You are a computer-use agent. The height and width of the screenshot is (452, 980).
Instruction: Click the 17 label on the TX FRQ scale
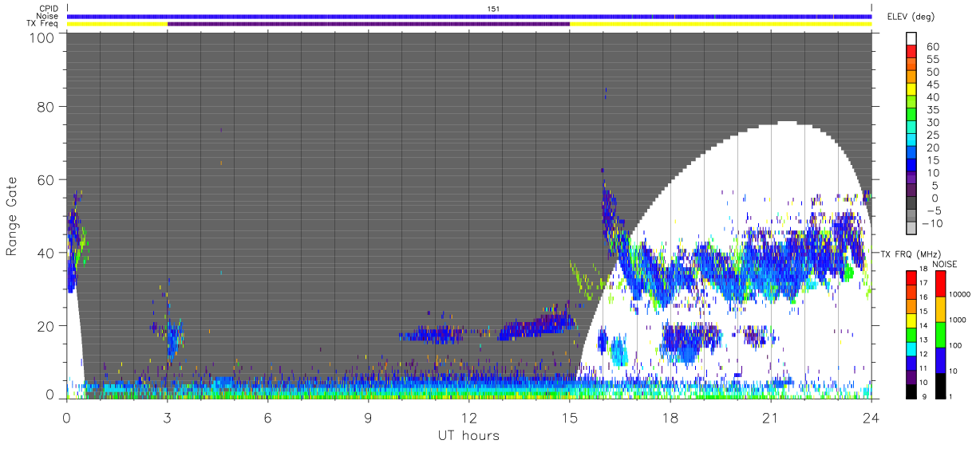(x=923, y=283)
